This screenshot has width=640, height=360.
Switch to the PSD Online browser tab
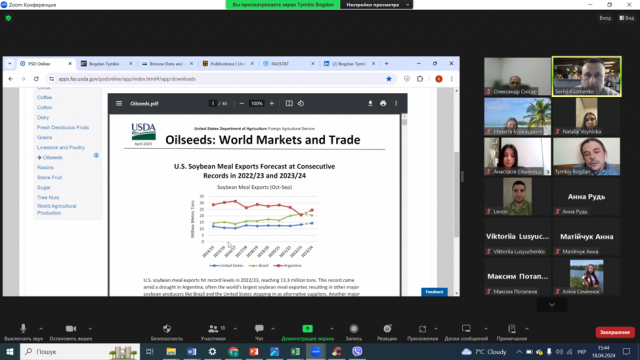tap(46, 64)
